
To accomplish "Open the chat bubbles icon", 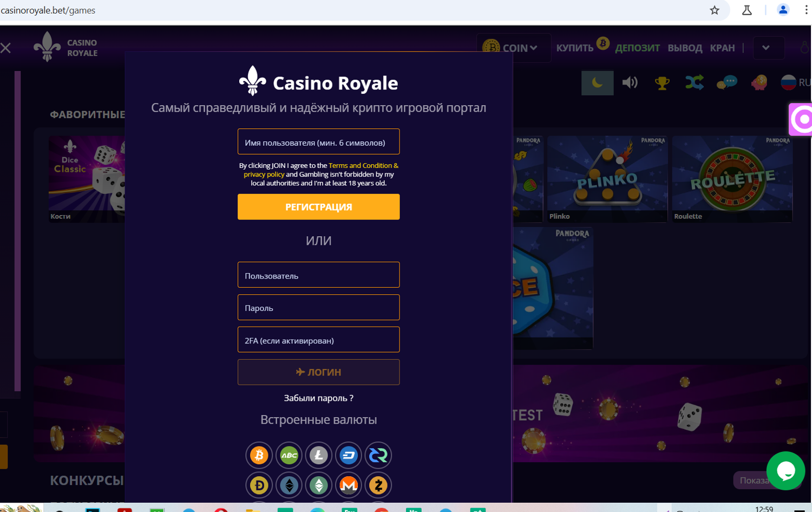I will (726, 82).
